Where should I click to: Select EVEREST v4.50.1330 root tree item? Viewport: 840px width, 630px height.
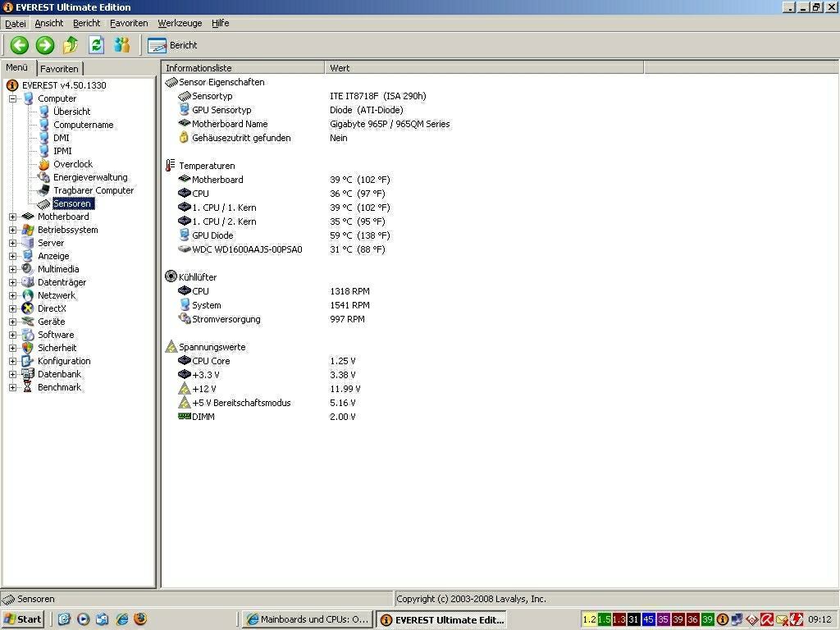(64, 85)
